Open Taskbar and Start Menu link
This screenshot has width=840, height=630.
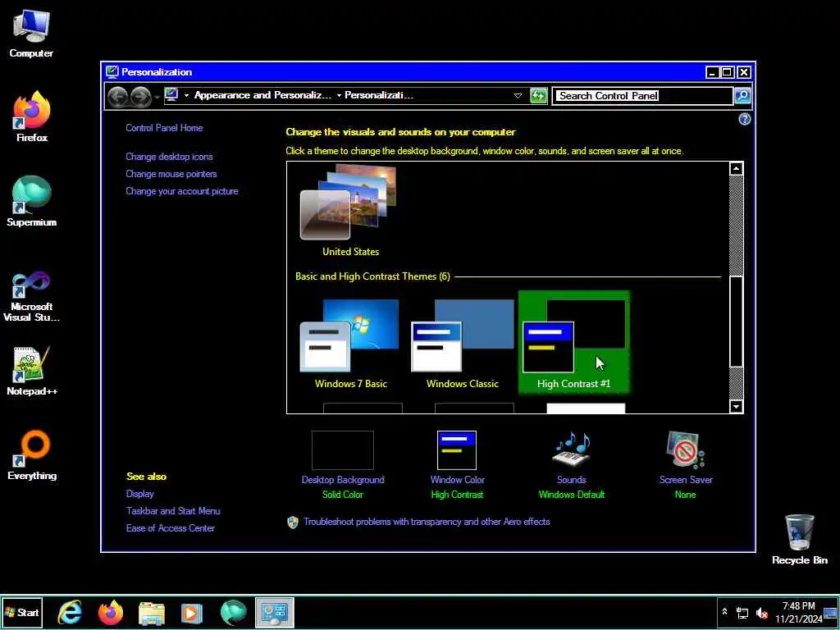pos(173,511)
